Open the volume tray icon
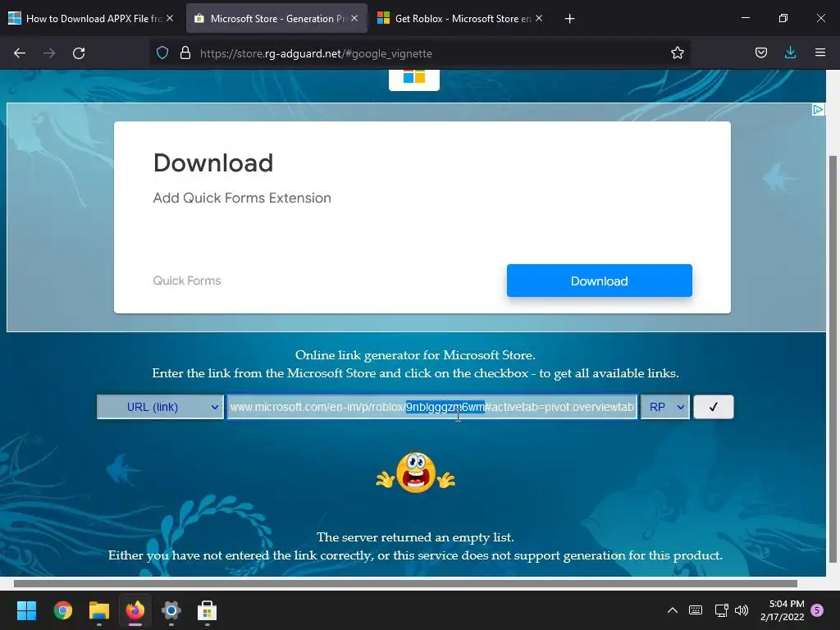840x630 pixels. [x=742, y=610]
